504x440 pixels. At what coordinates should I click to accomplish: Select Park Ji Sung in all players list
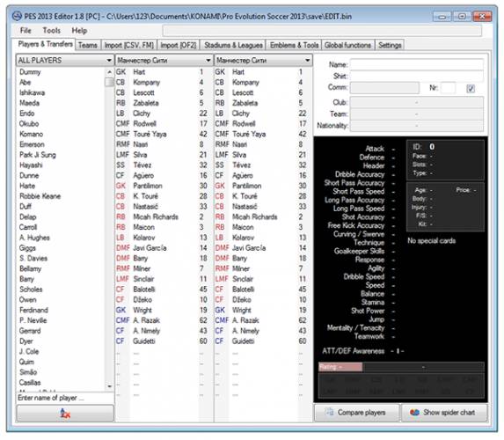(38, 155)
